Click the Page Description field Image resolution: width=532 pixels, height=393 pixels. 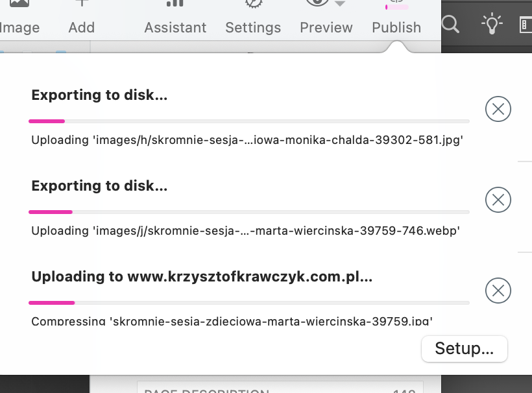pos(279,389)
